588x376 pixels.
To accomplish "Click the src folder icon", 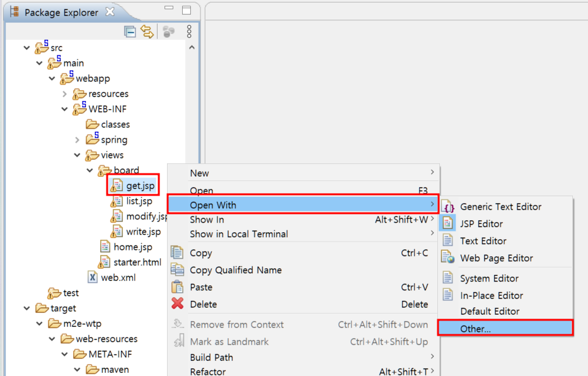I will coord(42,47).
